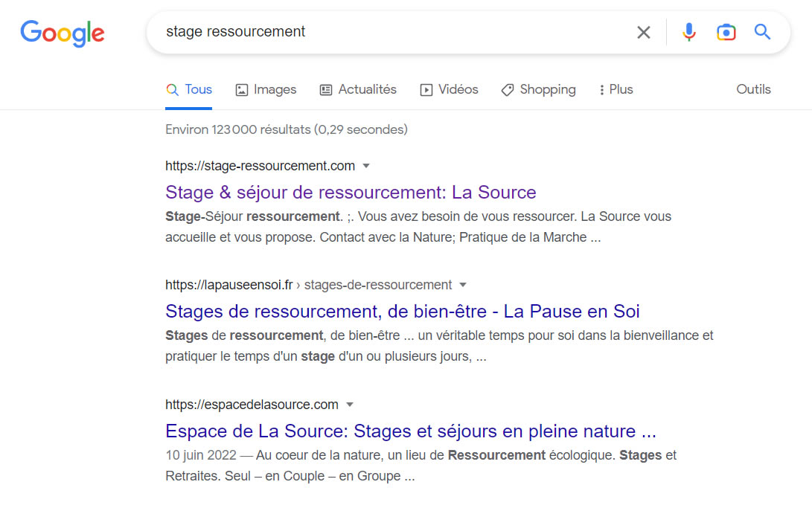Open "Espace de La Source" result link
The height and width of the screenshot is (508, 812).
pyautogui.click(x=410, y=431)
